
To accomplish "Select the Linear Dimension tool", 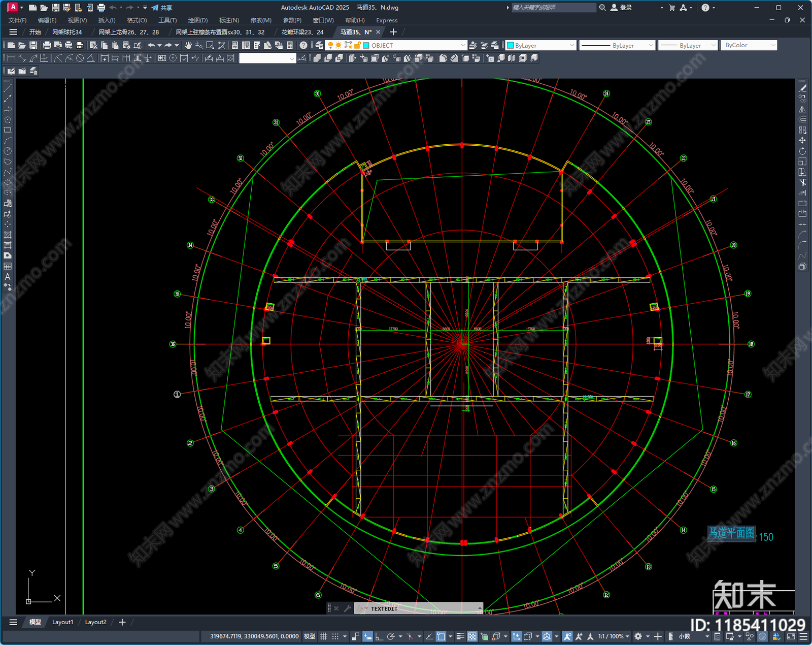I will click(x=11, y=58).
